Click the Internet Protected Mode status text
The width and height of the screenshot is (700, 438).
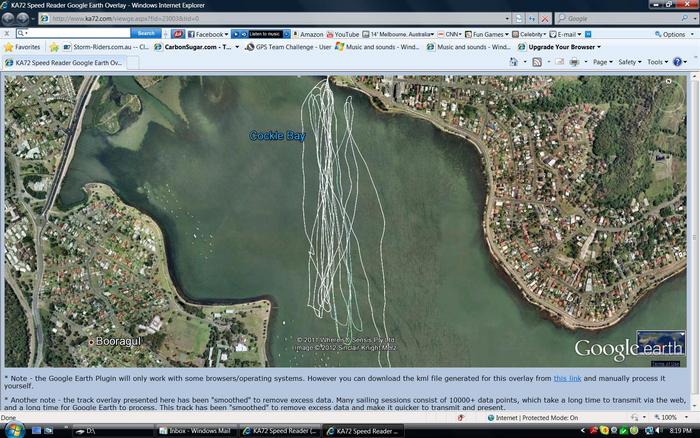click(537, 418)
